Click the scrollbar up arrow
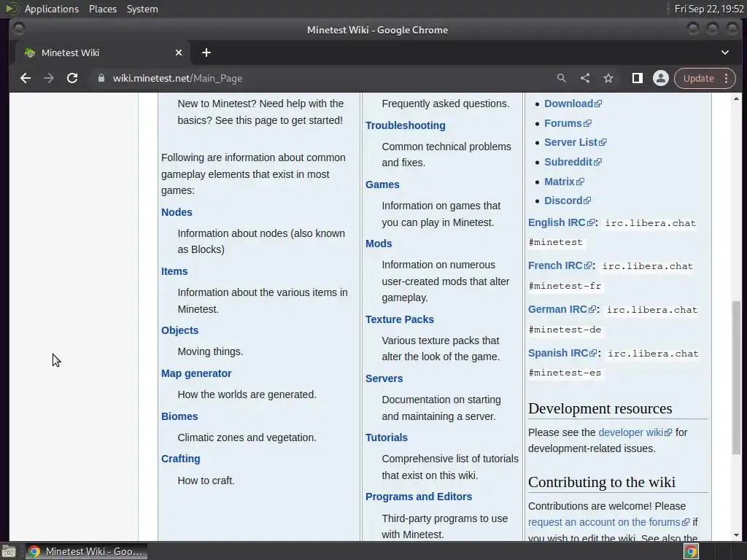 [x=736, y=98]
